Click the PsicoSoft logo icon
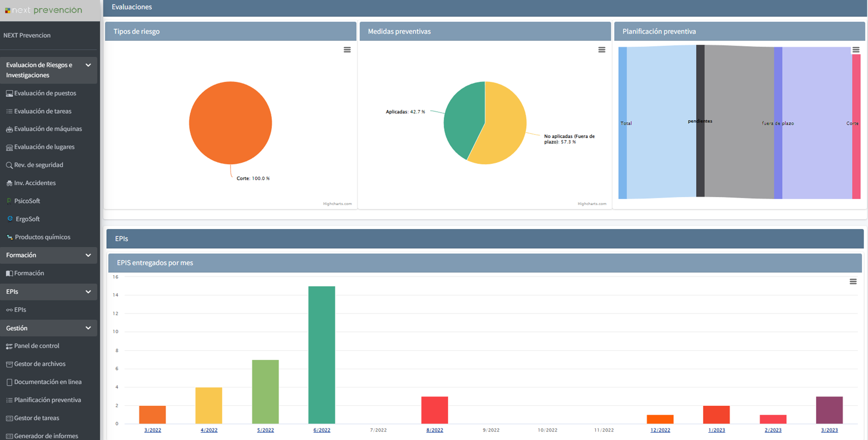 click(9, 201)
